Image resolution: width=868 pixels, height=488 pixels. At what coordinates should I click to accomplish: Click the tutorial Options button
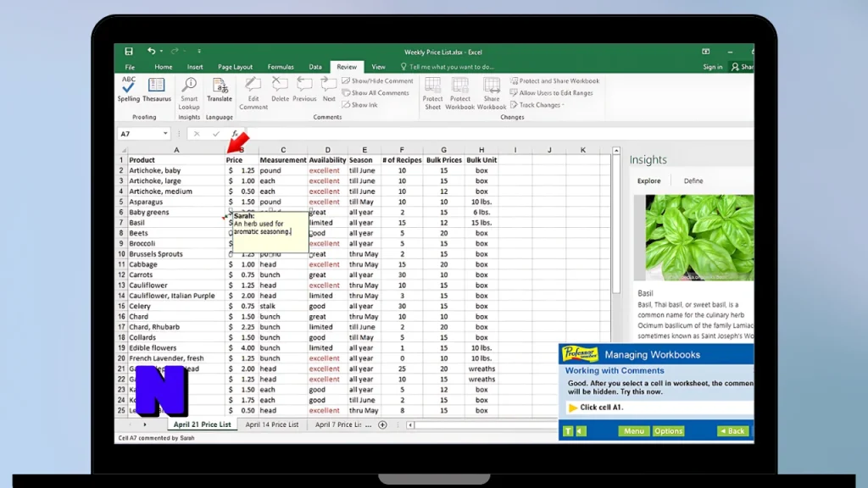pos(668,431)
